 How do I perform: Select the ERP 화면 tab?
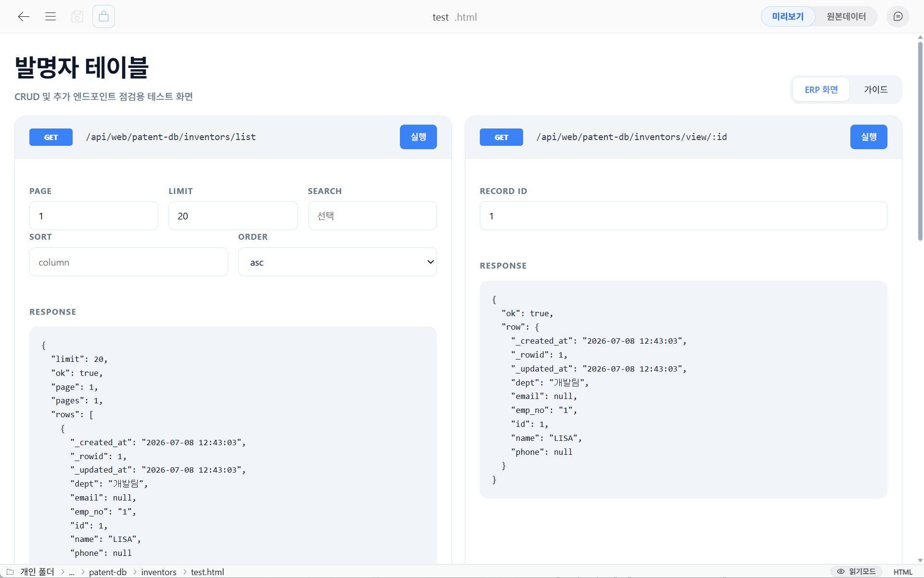click(821, 90)
